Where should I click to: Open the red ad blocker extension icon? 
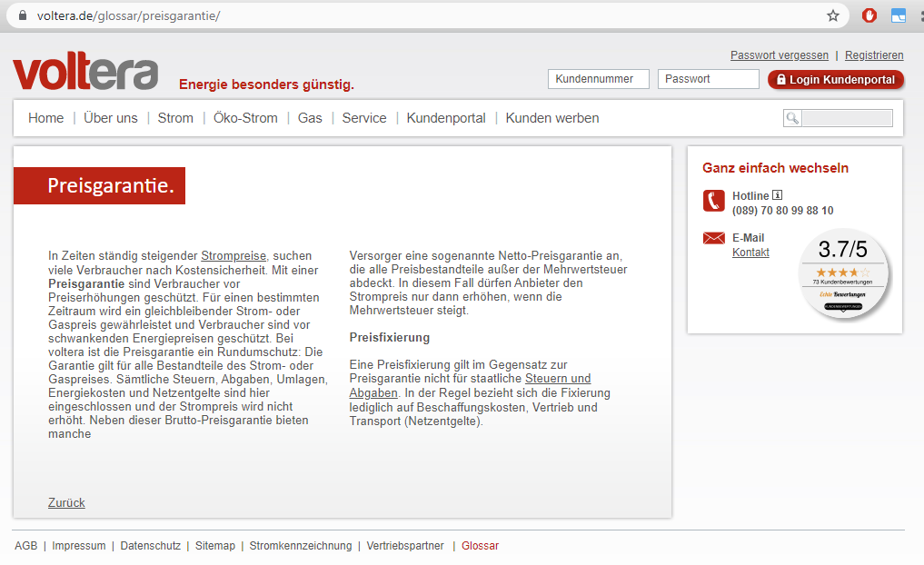point(869,15)
